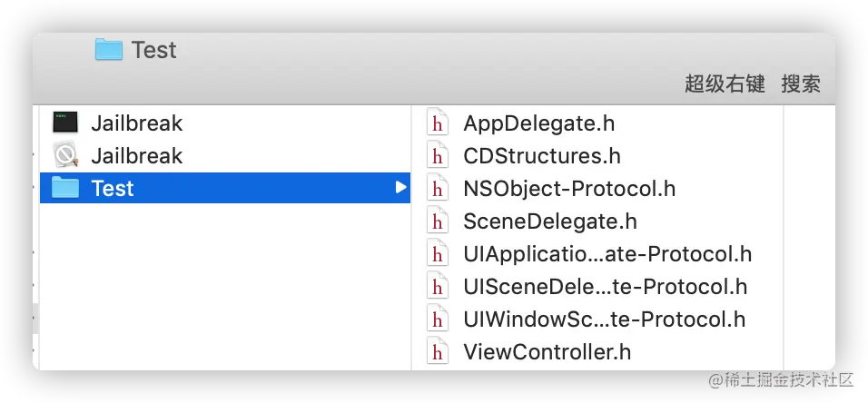The image size is (868, 403).
Task: Click the ViewController.h file icon
Action: click(439, 351)
